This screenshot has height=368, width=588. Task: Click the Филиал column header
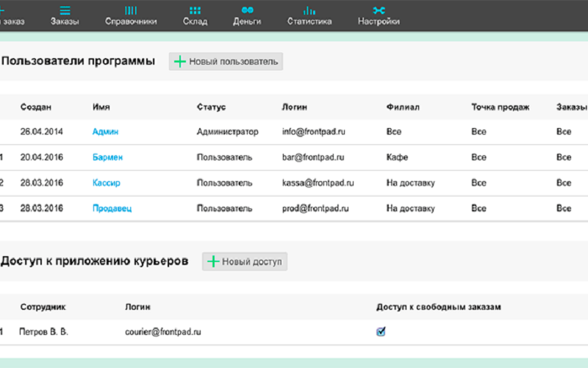coord(403,107)
